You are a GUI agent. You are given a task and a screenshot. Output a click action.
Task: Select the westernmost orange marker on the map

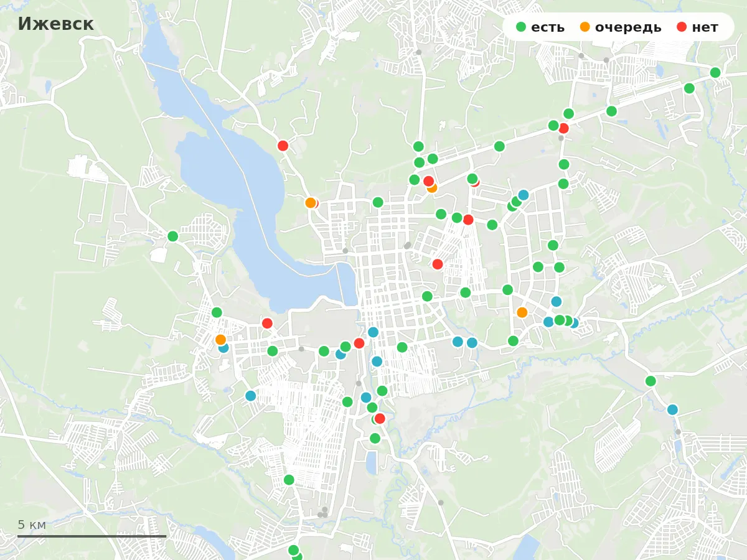pos(220,340)
